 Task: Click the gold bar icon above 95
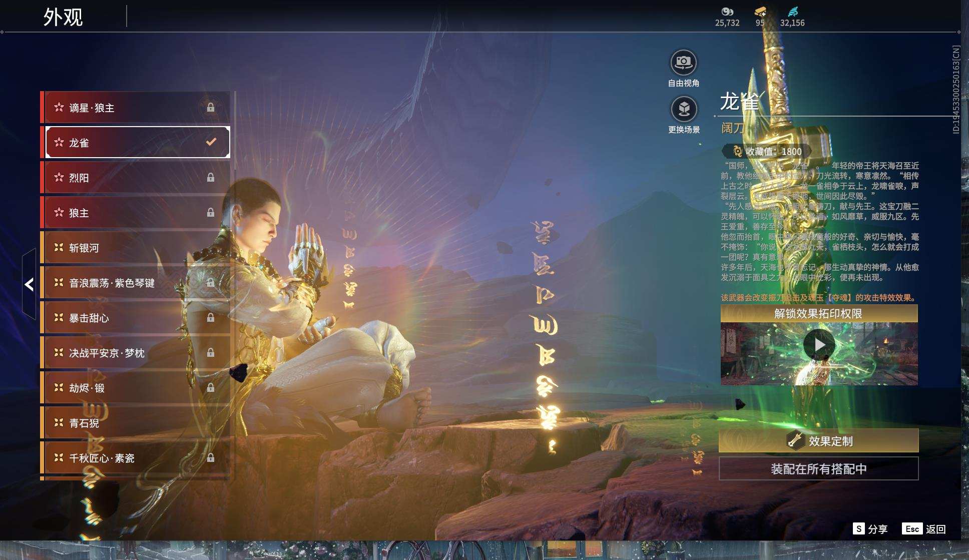tap(760, 12)
